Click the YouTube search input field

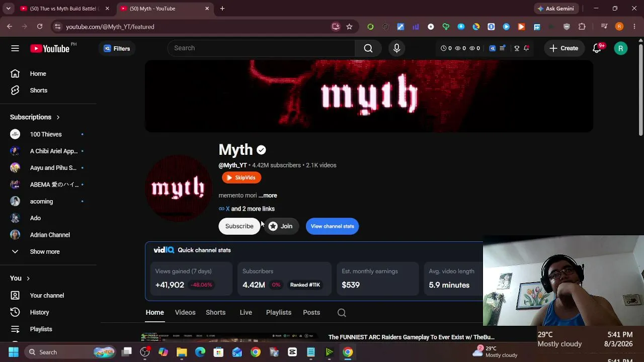coord(261,48)
